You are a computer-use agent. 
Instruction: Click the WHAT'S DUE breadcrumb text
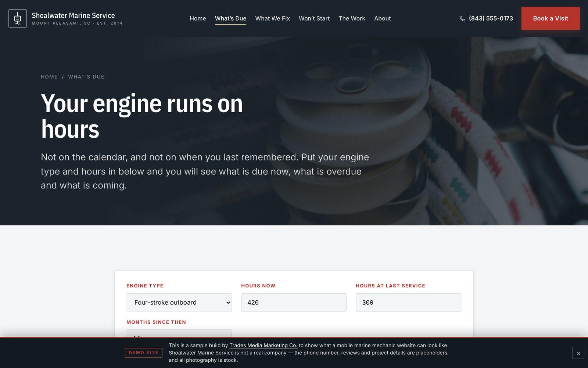(86, 77)
